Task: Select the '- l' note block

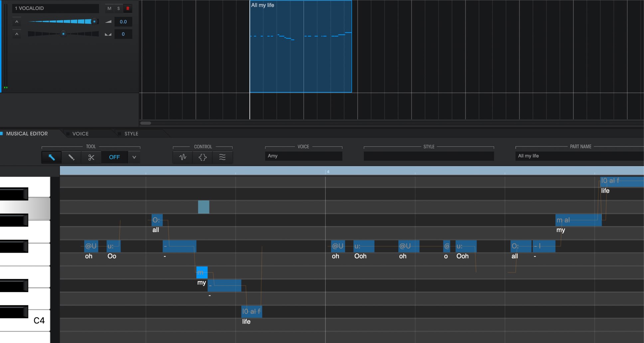Action: pyautogui.click(x=544, y=246)
